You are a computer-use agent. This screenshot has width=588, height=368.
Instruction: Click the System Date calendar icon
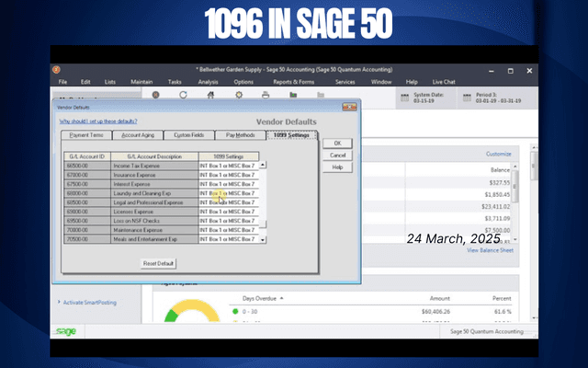(x=404, y=98)
